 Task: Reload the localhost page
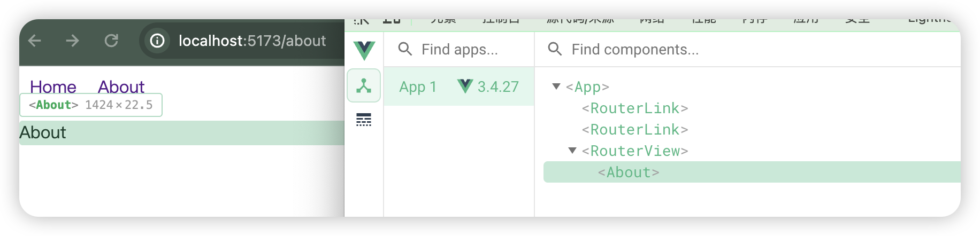(x=111, y=41)
